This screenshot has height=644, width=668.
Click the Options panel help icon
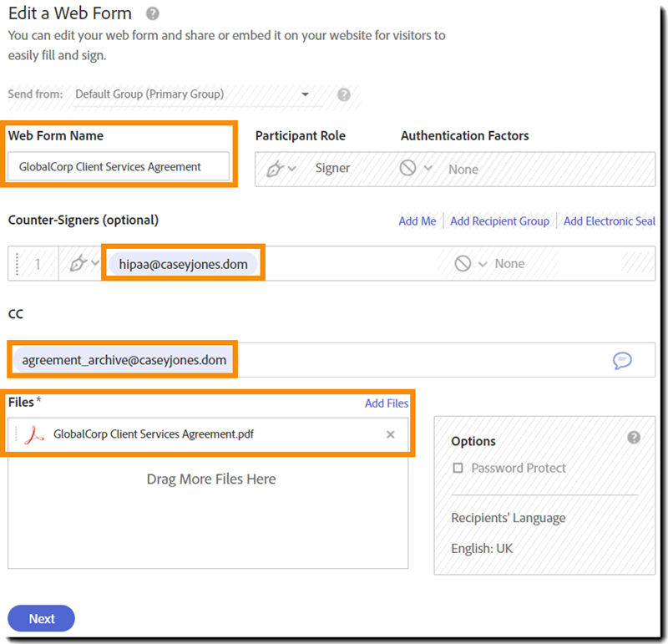(x=634, y=437)
